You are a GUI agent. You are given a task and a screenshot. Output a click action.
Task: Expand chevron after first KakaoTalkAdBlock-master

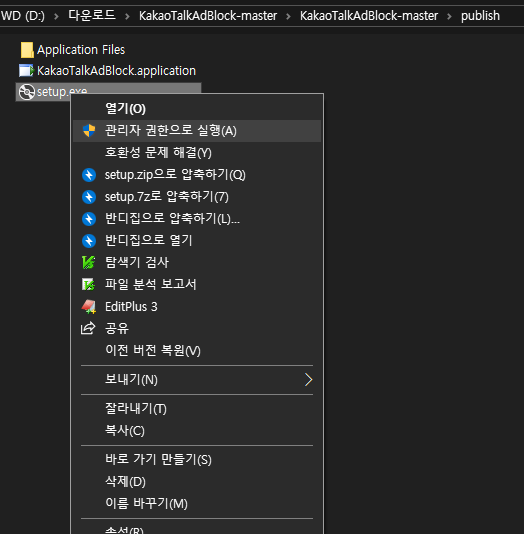(288, 16)
